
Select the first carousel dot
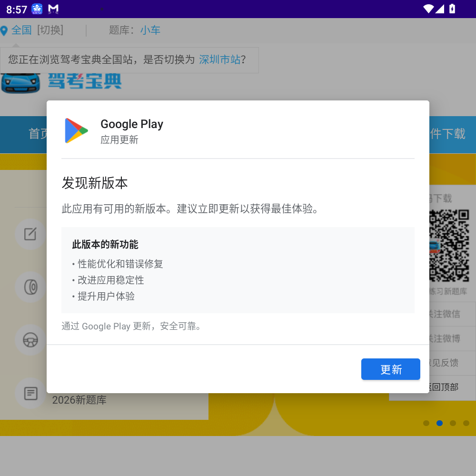[x=426, y=423]
